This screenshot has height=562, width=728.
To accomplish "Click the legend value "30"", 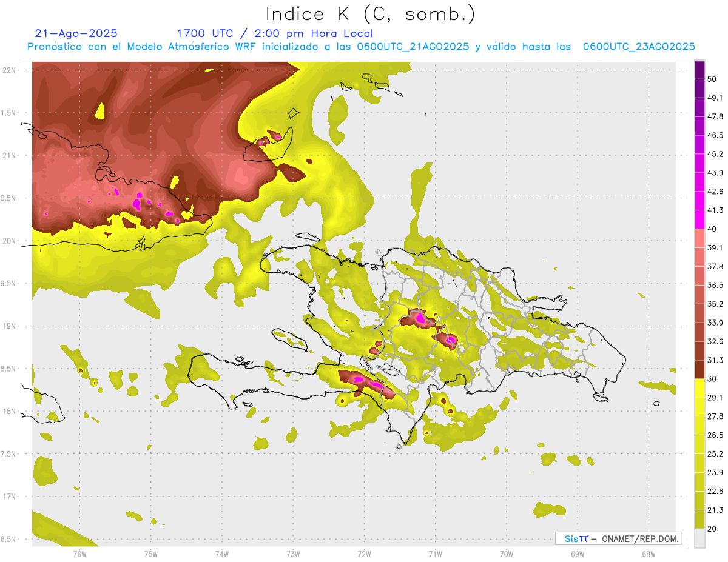I will pos(712,379).
